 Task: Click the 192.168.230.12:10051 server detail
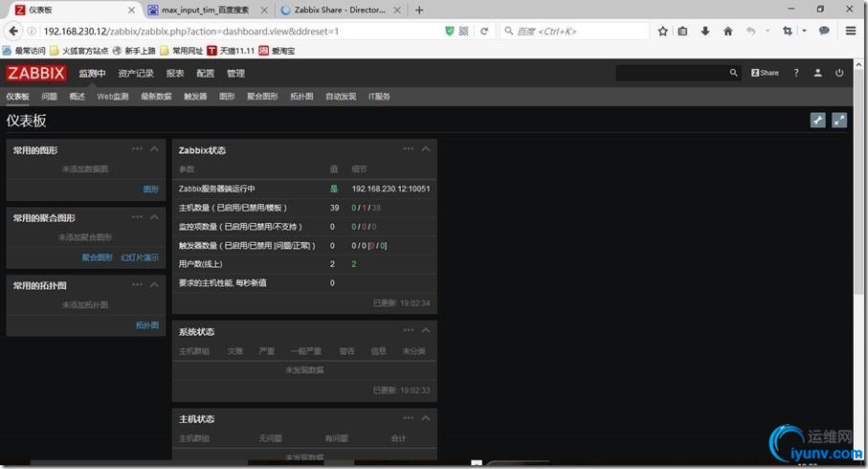click(390, 189)
